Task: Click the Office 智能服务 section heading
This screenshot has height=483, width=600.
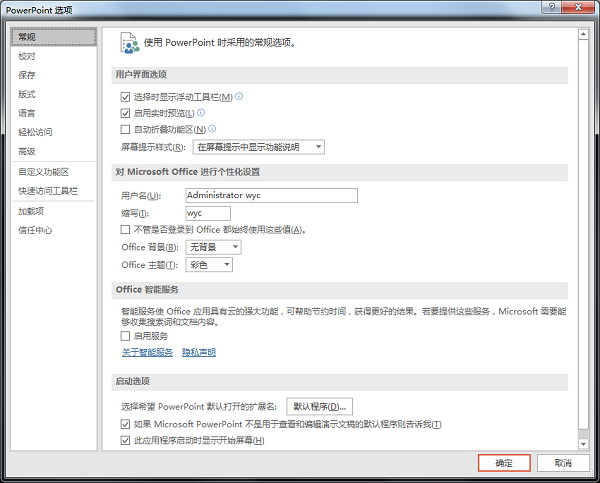Action: [x=147, y=290]
